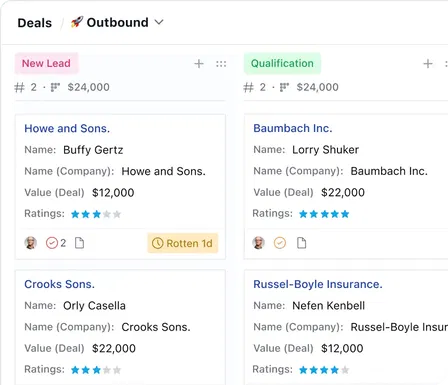The width and height of the screenshot is (448, 385).
Task: Open the Outbound pipeline dropdown chevron
Action: 159,22
